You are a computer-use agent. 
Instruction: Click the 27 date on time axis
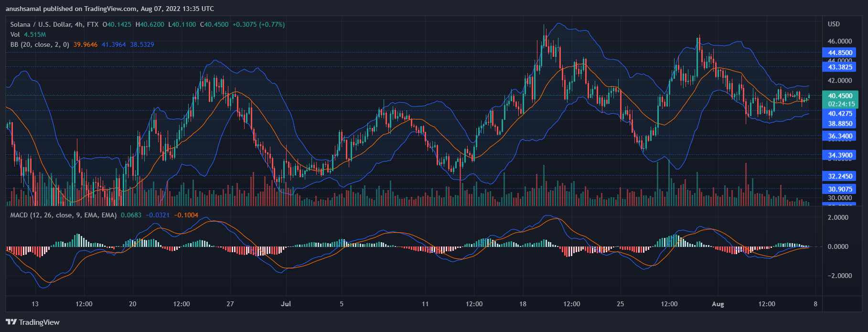[x=230, y=304]
